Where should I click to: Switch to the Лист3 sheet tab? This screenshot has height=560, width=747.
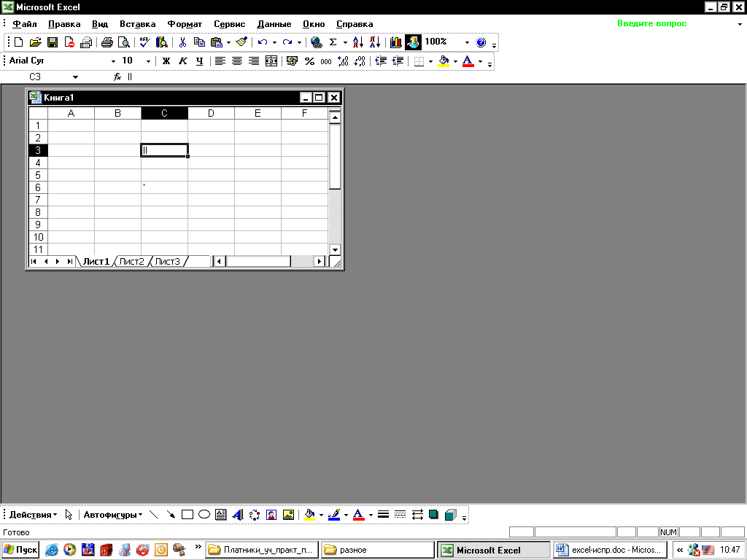[x=168, y=262]
